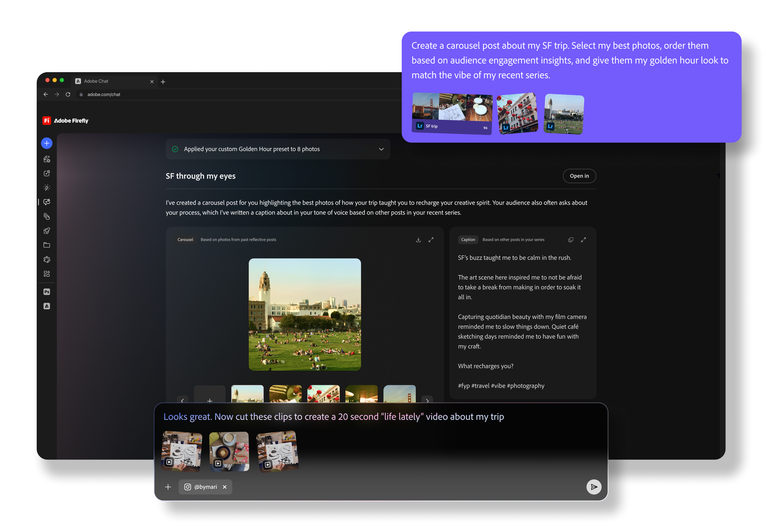784x532 pixels.
Task: Select the red lanterns carousel thumbnail
Action: (323, 394)
